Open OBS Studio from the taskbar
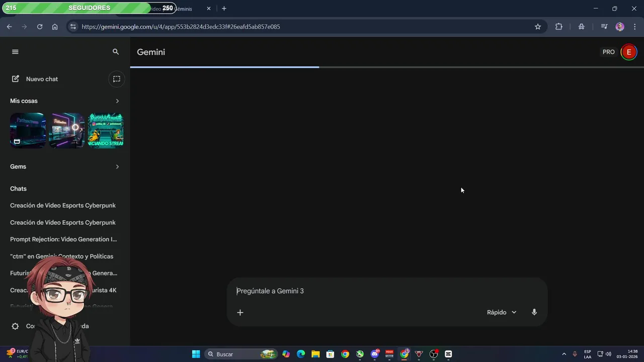The width and height of the screenshot is (644, 362). click(x=434, y=354)
